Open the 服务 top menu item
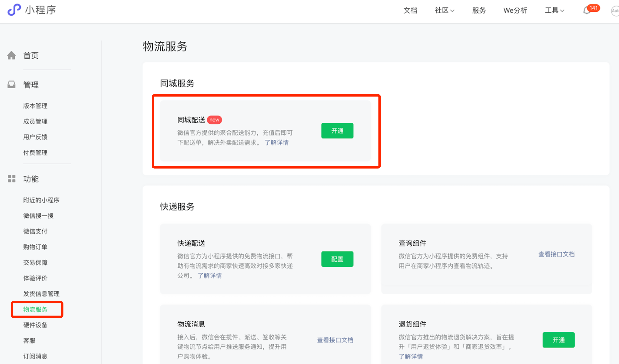Screen dimensions: 619x364 [x=479, y=10]
